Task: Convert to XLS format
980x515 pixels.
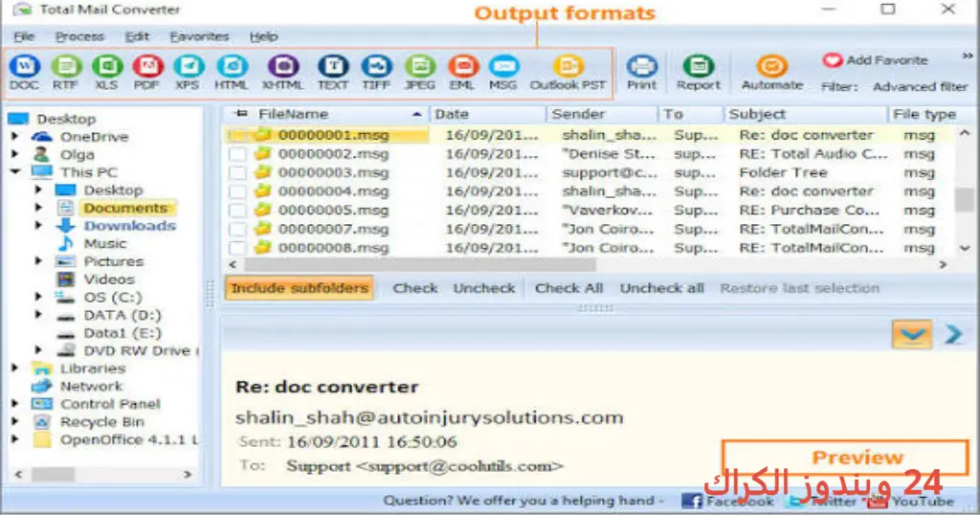Action: click(x=107, y=73)
